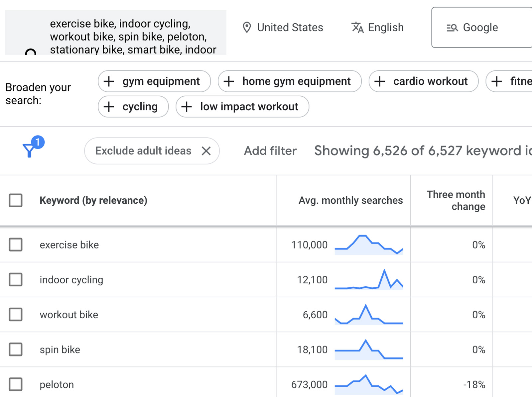532x397 pixels.
Task: Select the peloton row checkbox
Action: click(x=16, y=384)
